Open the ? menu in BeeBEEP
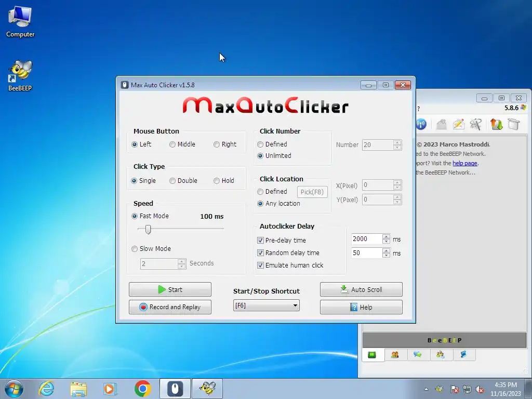532x399 pixels. [x=419, y=109]
